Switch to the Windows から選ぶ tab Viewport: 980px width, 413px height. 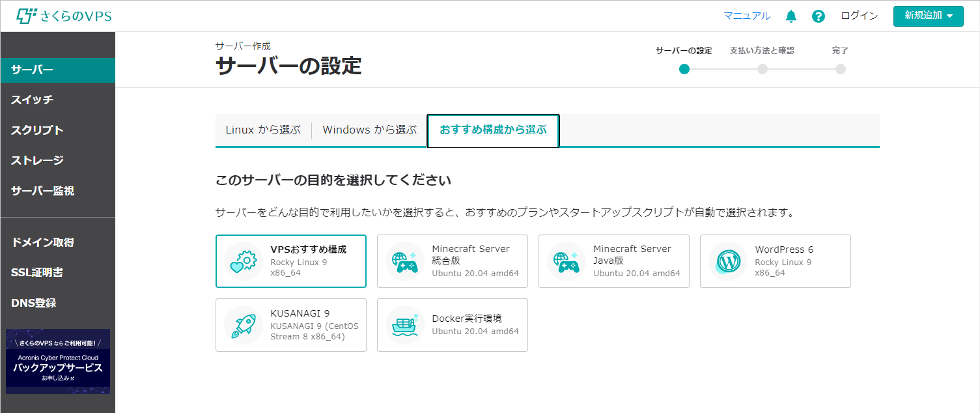(369, 130)
